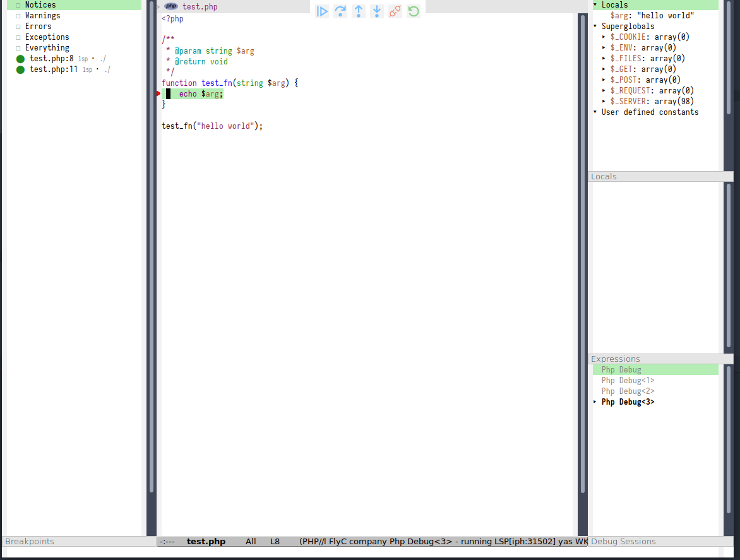
Task: Click the Step Out arrow icon
Action: coord(359,11)
